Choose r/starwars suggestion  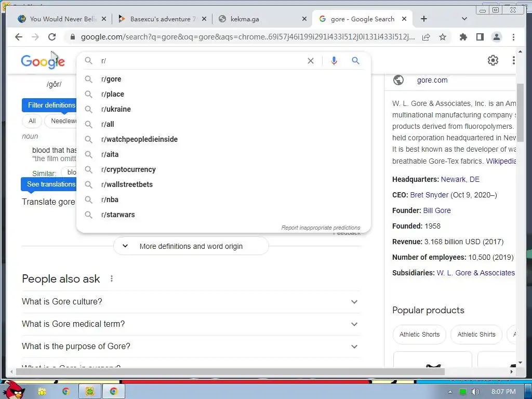223,215
